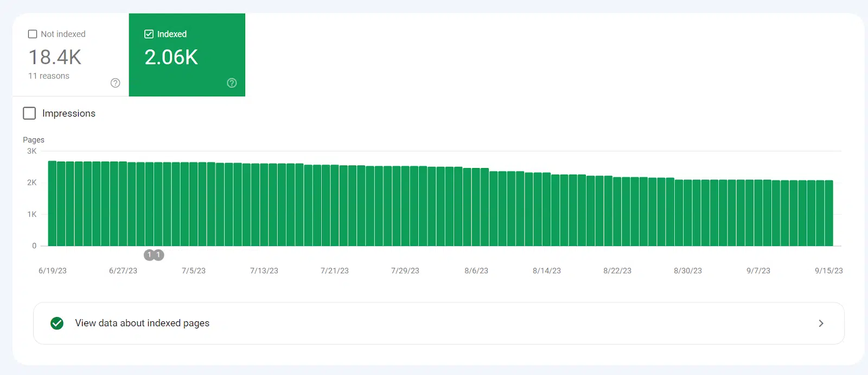Open help icon in Not indexed card
The height and width of the screenshot is (375, 868).
click(x=115, y=83)
